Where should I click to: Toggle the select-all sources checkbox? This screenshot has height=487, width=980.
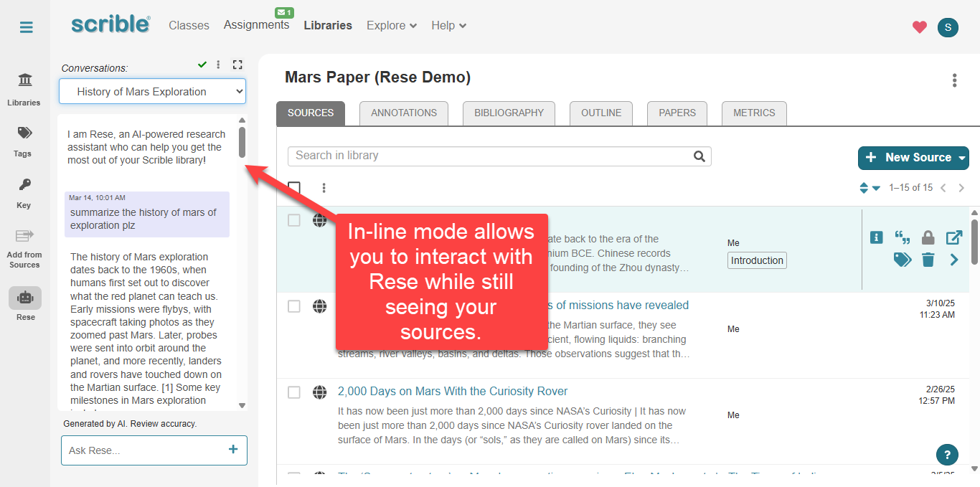click(294, 188)
